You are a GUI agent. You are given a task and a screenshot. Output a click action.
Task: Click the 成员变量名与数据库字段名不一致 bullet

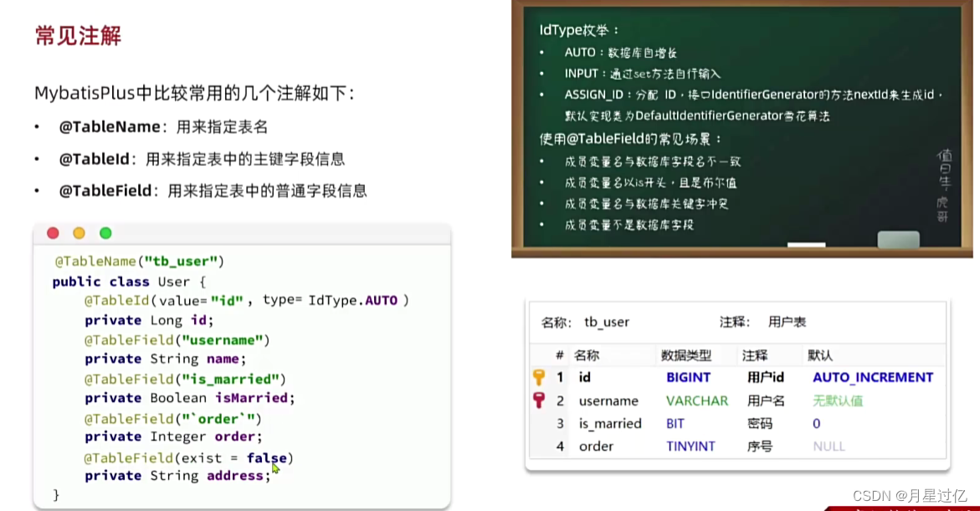653,162
